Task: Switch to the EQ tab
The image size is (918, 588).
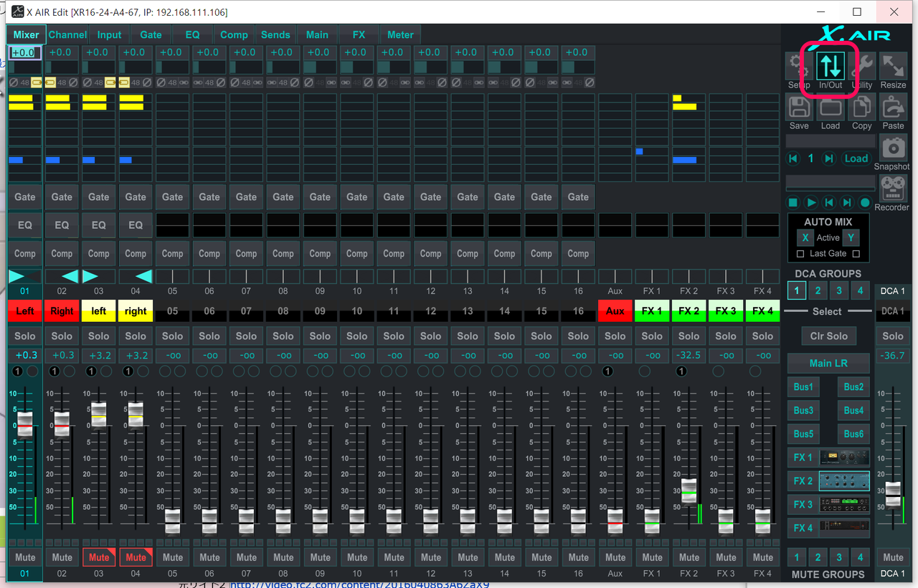Action: (x=192, y=34)
